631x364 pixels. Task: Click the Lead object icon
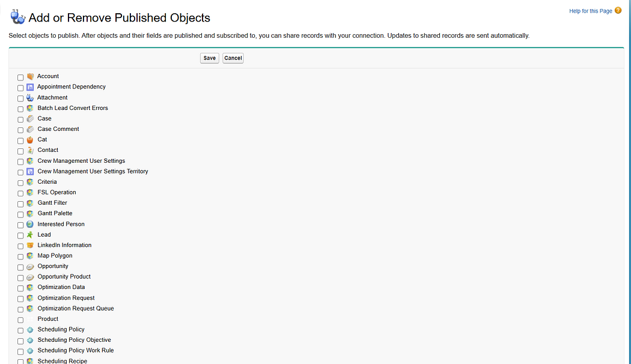(x=30, y=235)
